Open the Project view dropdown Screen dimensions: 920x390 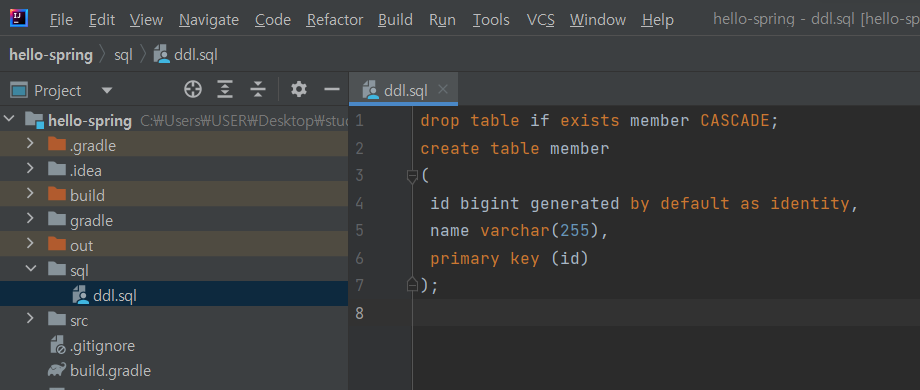click(x=107, y=90)
